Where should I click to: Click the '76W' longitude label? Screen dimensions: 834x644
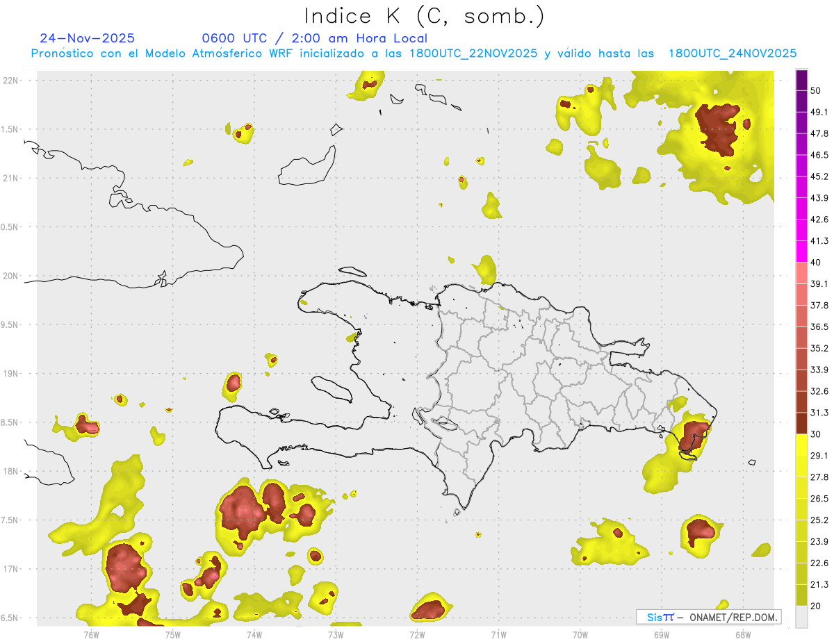91,634
